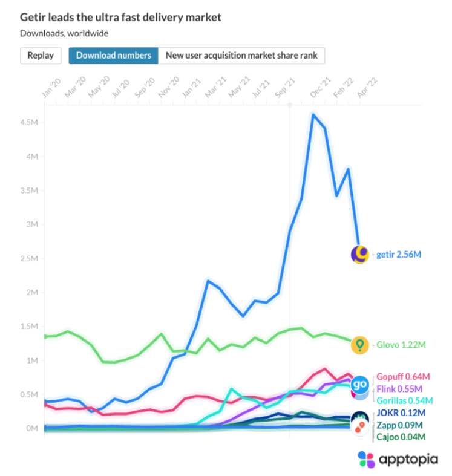Viewport: 452px width, 476px height.
Task: Click the Gopuff blue go icon
Action: [x=359, y=384]
